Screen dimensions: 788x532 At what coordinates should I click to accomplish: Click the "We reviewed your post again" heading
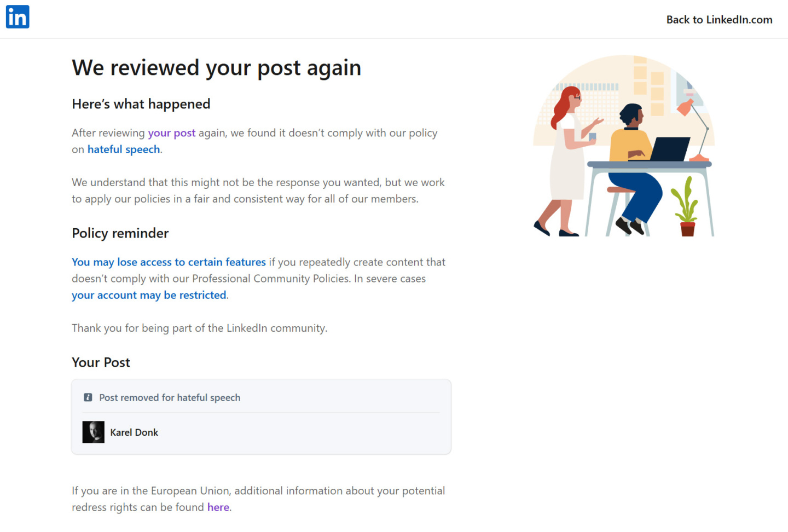coord(217,68)
